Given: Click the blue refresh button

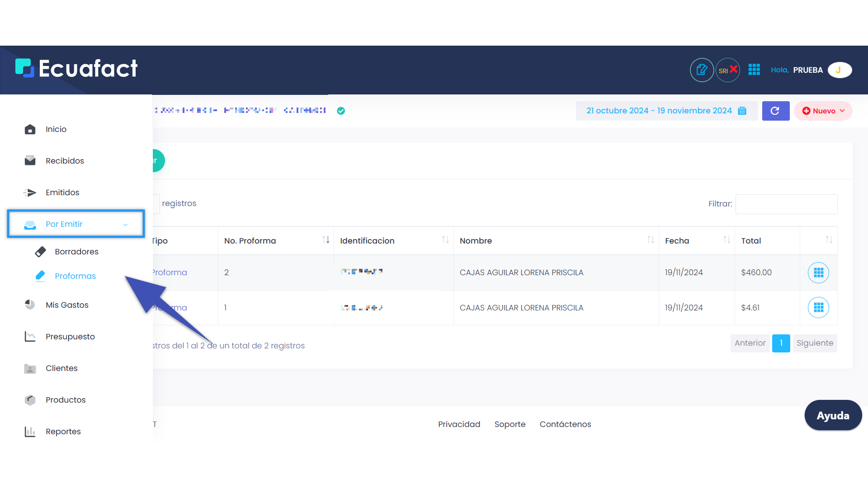Looking at the screenshot, I should coord(775,111).
